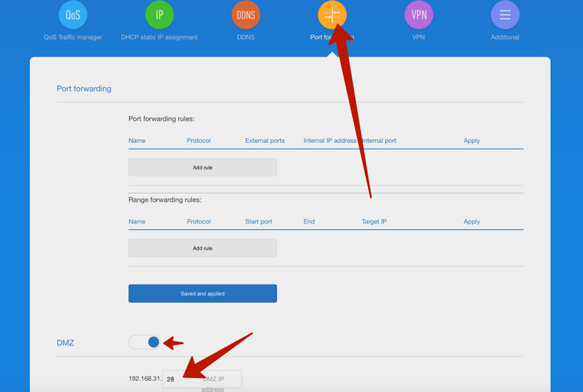The image size is (583, 392).
Task: Open the purple VPN icon
Action: 419,15
